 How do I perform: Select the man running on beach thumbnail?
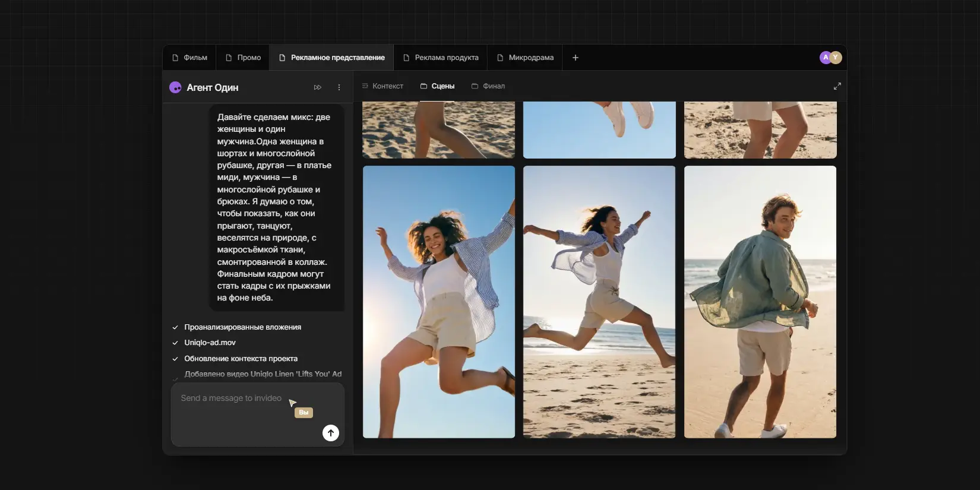[x=760, y=302]
